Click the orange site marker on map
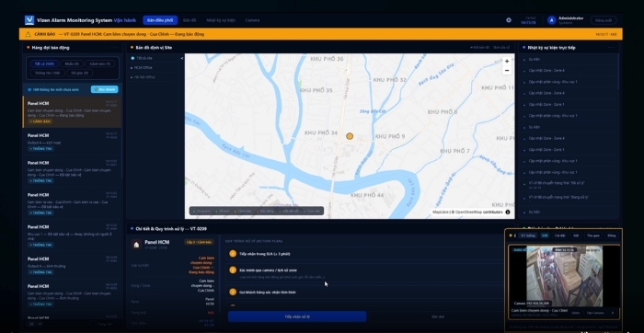This screenshot has height=333, width=644. tap(350, 136)
